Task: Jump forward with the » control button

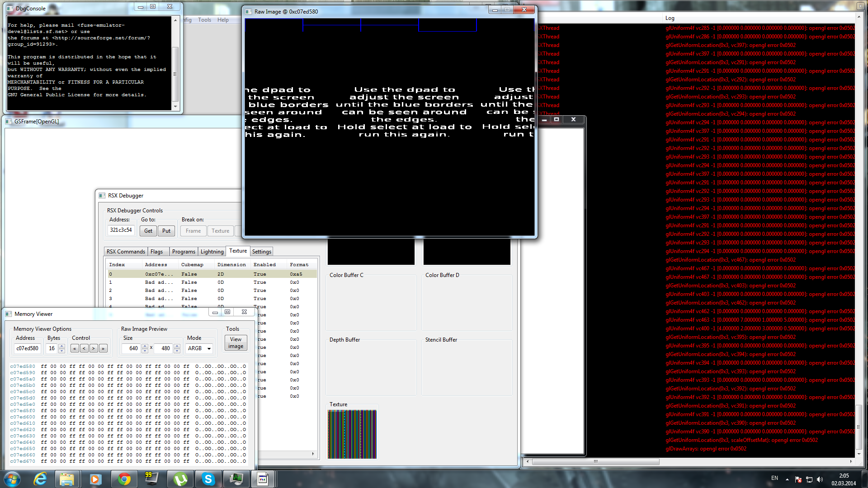Action: click(103, 348)
